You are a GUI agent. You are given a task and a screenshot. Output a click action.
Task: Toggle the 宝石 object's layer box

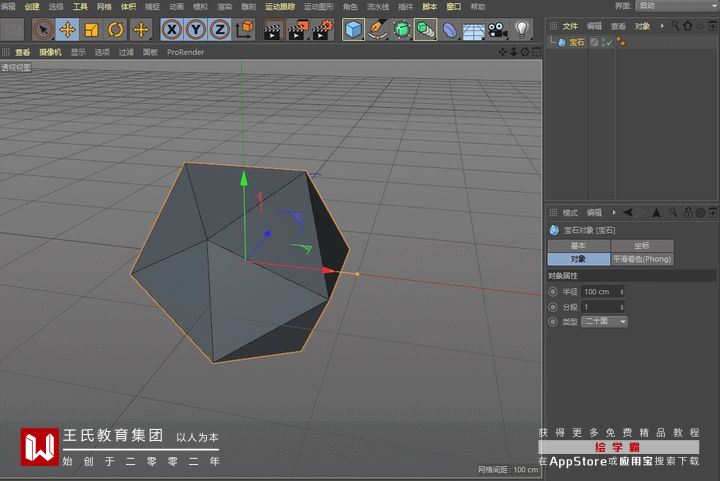pos(594,42)
